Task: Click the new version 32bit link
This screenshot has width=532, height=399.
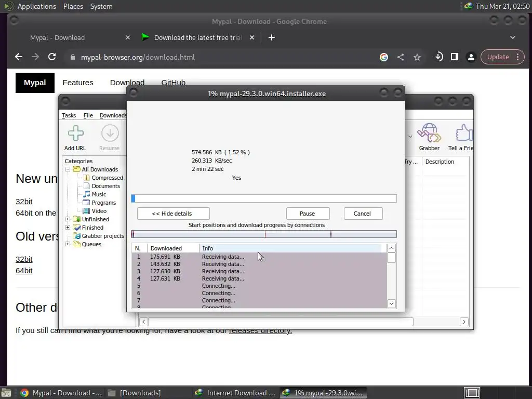Action: pos(24,202)
